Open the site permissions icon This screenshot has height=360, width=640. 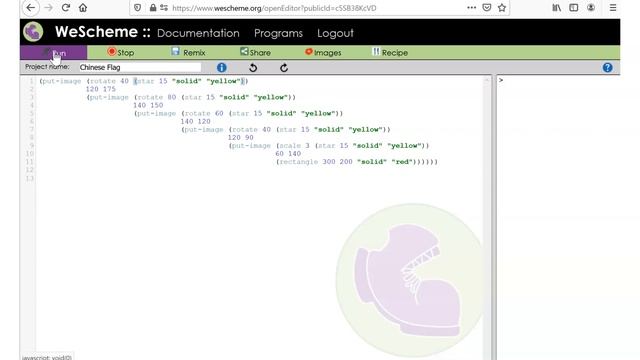(164, 8)
